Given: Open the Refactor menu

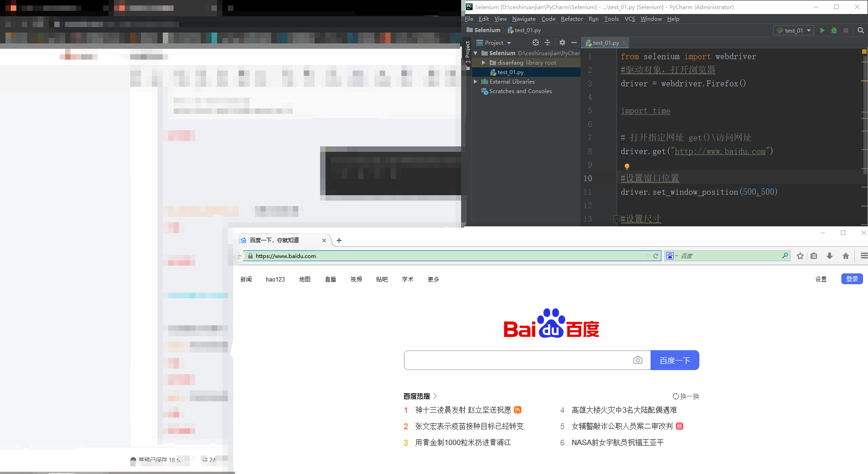Looking at the screenshot, I should (572, 19).
